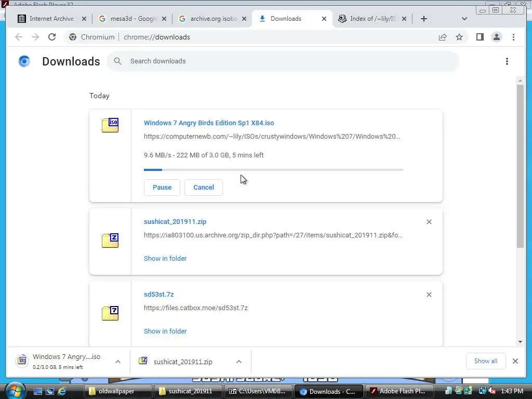
Task: Switch to the archive.org isoba tab
Action: 212,19
